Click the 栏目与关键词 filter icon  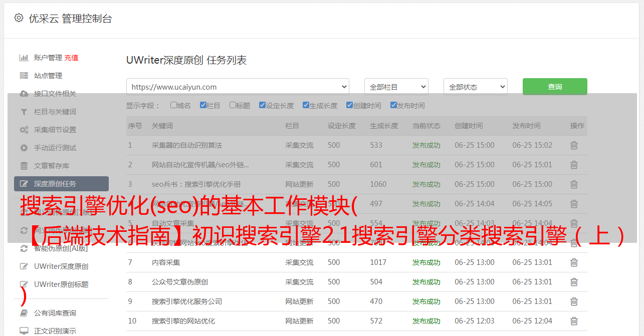click(24, 112)
